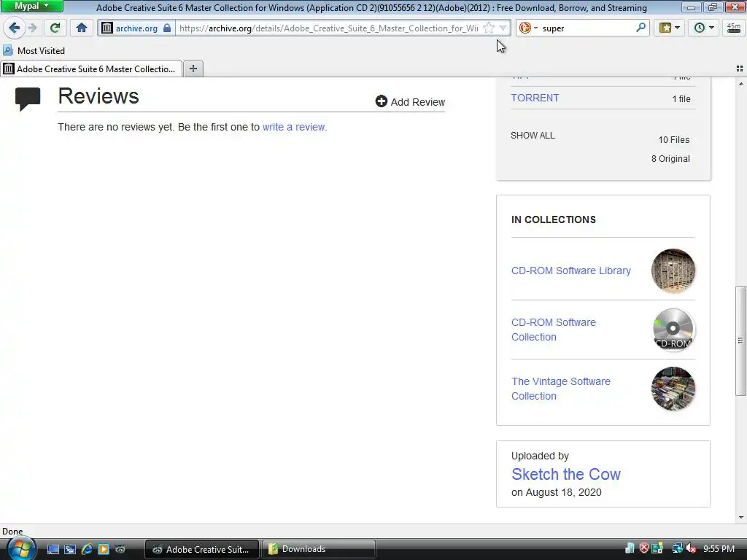Click the CD-ROM disc collection thumbnail
Viewport: 747px width, 560px height.
pyautogui.click(x=673, y=330)
